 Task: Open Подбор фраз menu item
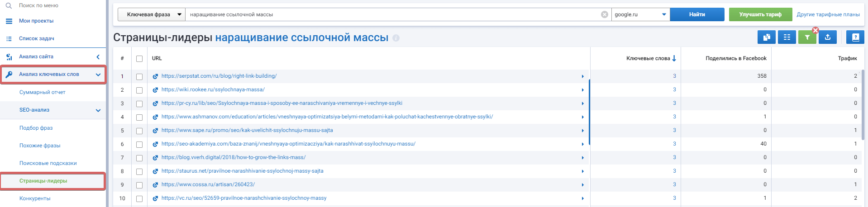[36, 128]
